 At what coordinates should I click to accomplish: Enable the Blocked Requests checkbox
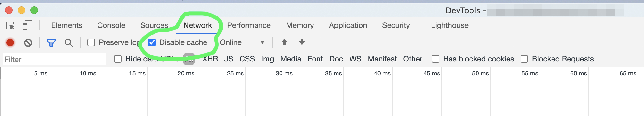(524, 59)
